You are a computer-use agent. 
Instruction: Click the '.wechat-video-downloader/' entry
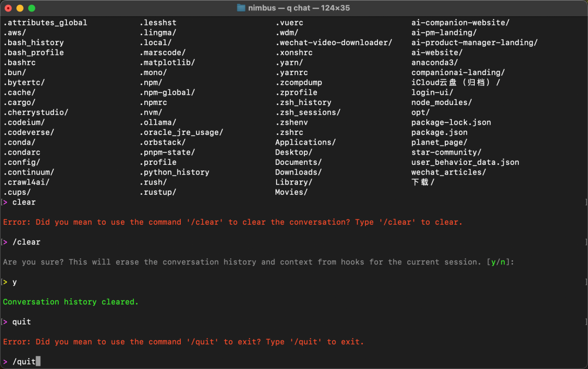334,43
